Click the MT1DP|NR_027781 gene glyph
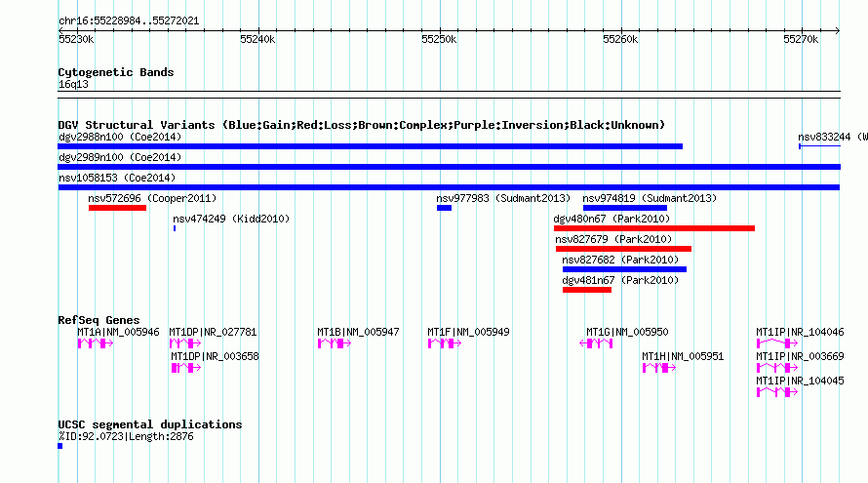Viewport: 868px width, 483px height. [x=185, y=343]
